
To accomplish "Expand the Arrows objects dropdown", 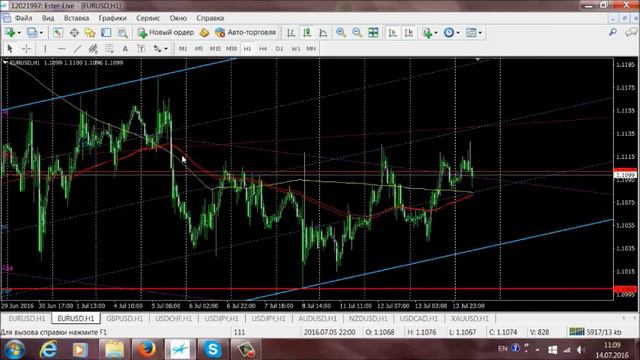I will 166,49.
